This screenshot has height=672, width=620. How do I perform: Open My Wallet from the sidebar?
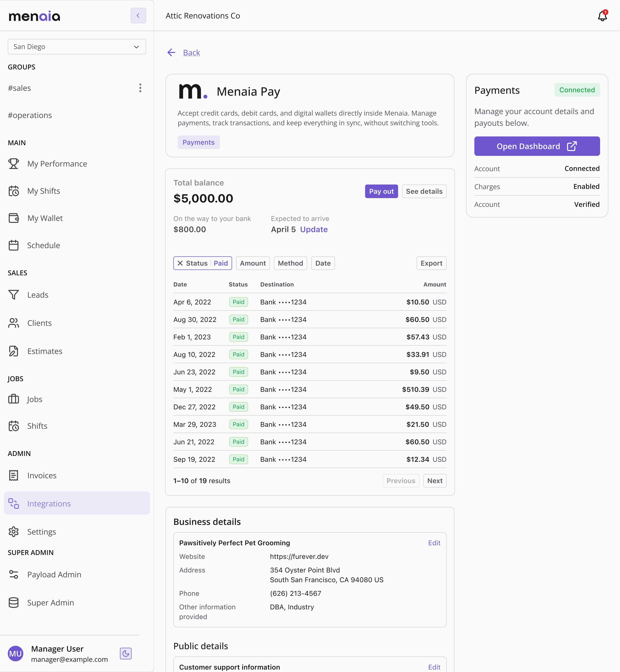45,218
